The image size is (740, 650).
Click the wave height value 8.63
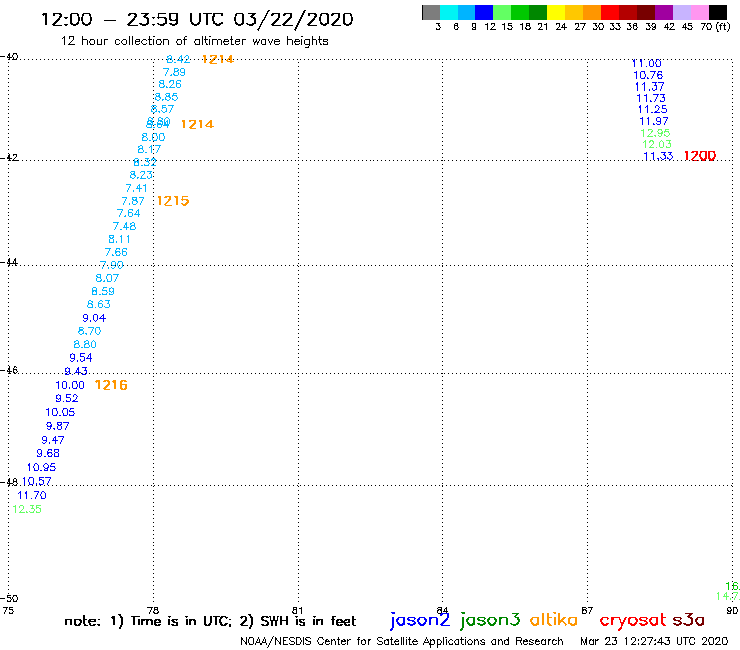(x=99, y=304)
